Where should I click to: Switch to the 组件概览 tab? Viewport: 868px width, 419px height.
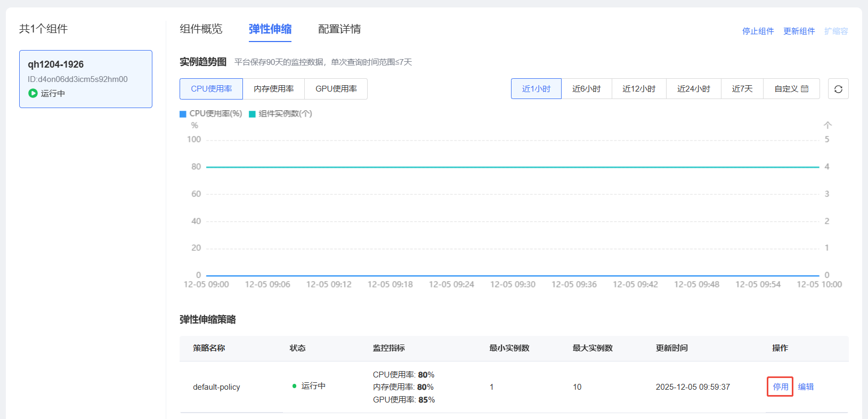(x=201, y=29)
